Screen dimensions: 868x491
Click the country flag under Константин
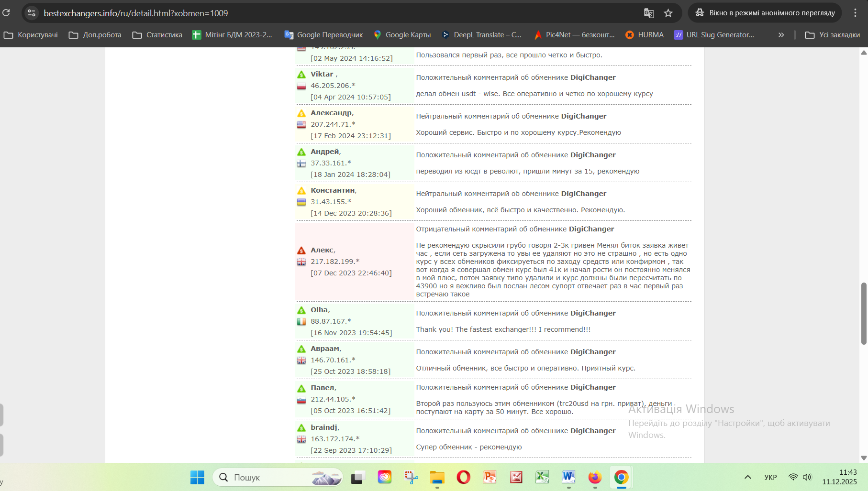pyautogui.click(x=301, y=202)
